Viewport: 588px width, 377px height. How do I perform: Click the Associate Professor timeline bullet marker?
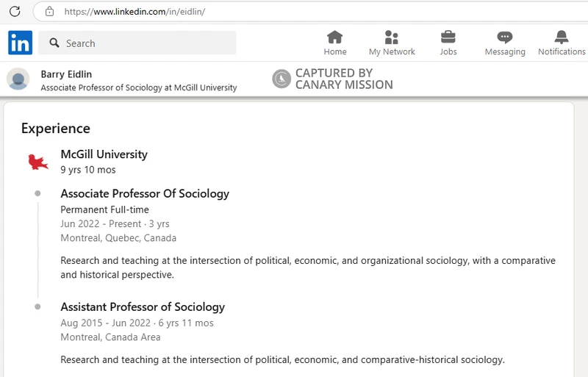(x=37, y=193)
